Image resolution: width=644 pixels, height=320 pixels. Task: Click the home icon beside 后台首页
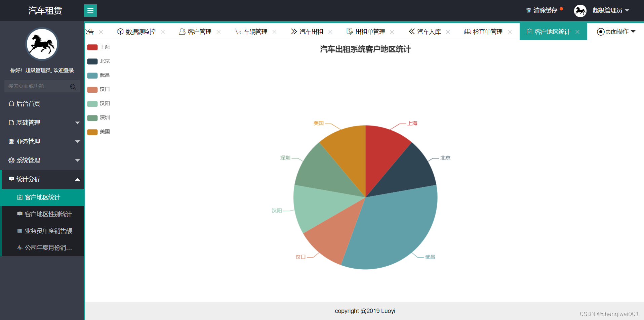[11, 103]
